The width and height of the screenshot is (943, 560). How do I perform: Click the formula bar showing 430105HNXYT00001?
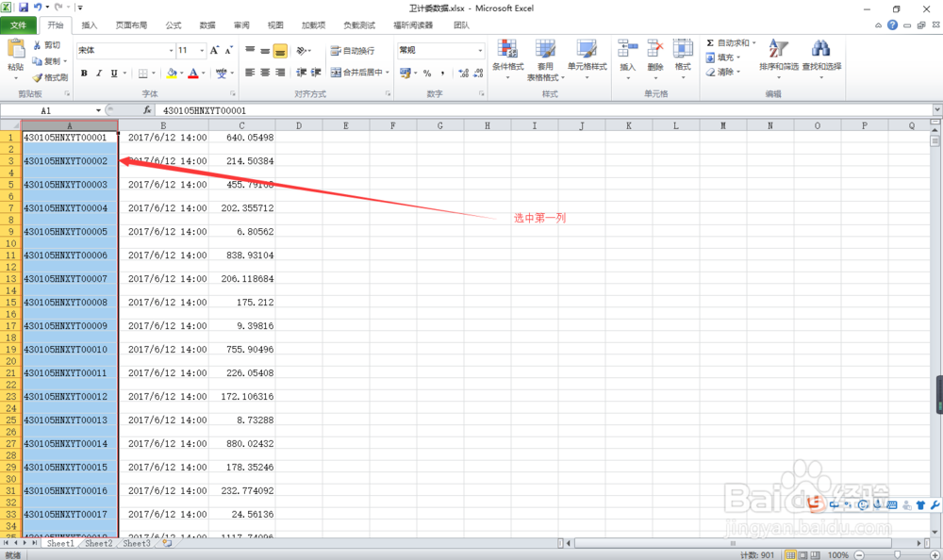point(544,110)
